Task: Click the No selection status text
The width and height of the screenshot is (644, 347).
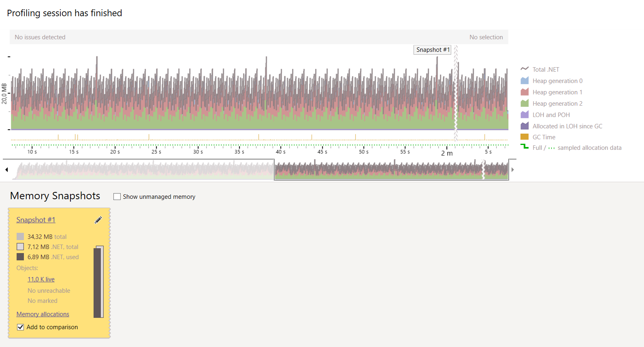Action: tap(486, 37)
